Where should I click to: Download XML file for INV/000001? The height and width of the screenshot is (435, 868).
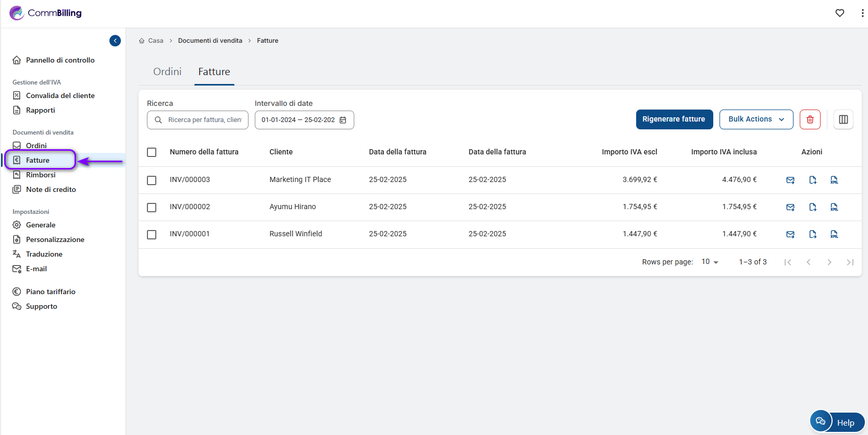tap(834, 234)
